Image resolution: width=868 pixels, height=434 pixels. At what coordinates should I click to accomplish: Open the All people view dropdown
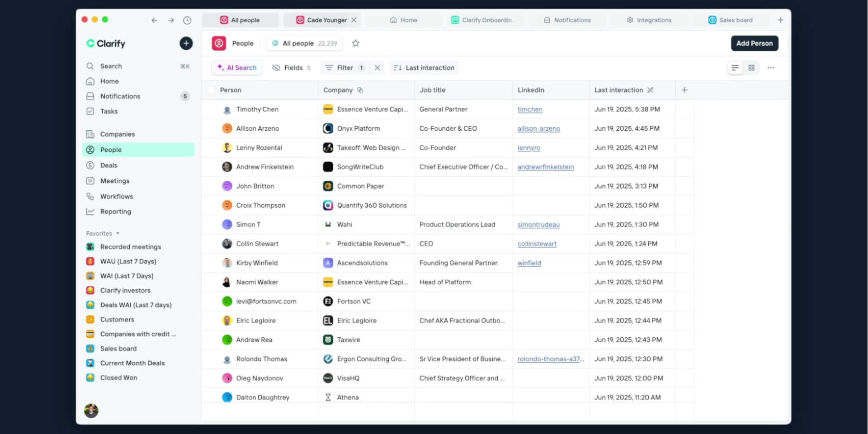pyautogui.click(x=304, y=43)
